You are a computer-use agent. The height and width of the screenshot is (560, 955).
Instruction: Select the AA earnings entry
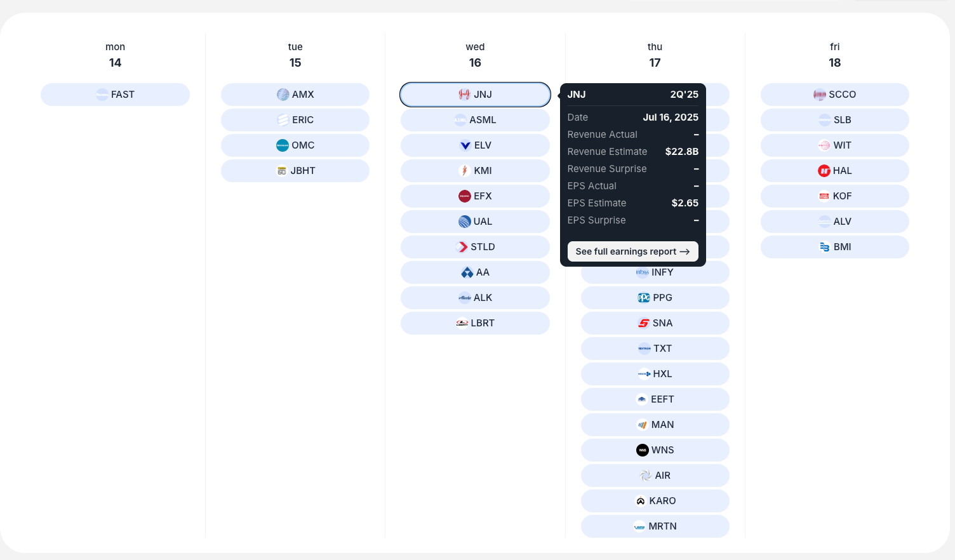pyautogui.click(x=475, y=272)
